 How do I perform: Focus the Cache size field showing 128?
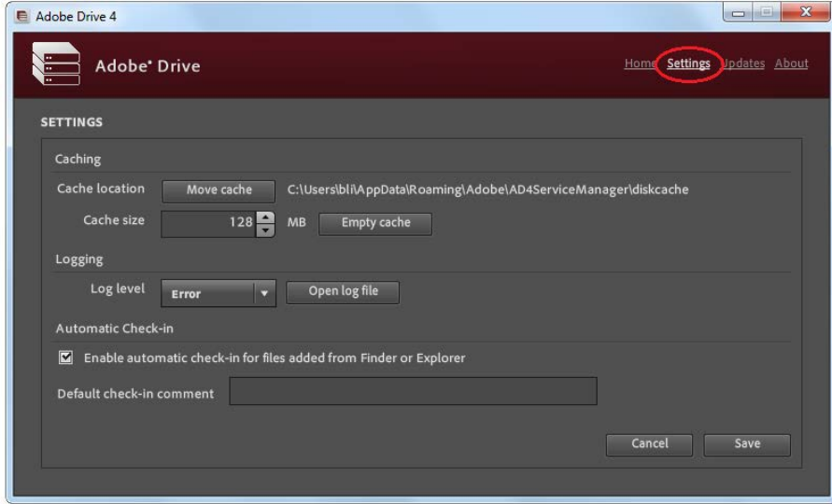click(209, 223)
